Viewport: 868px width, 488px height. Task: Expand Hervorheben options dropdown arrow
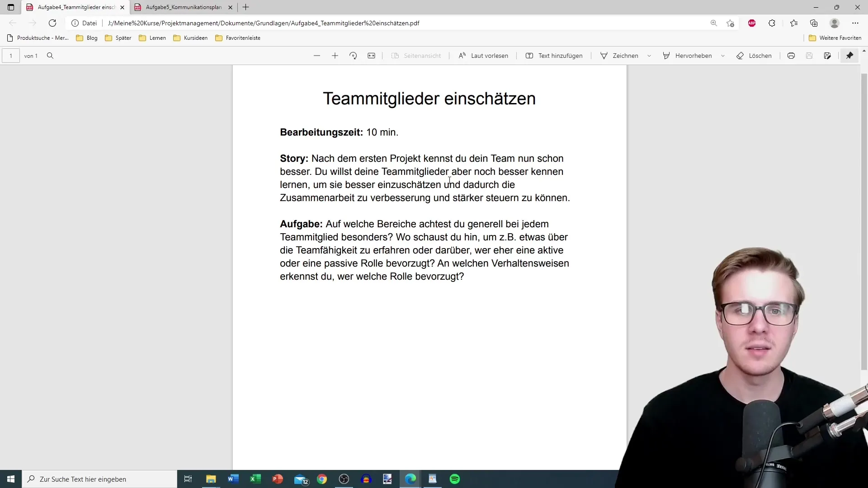coord(723,56)
